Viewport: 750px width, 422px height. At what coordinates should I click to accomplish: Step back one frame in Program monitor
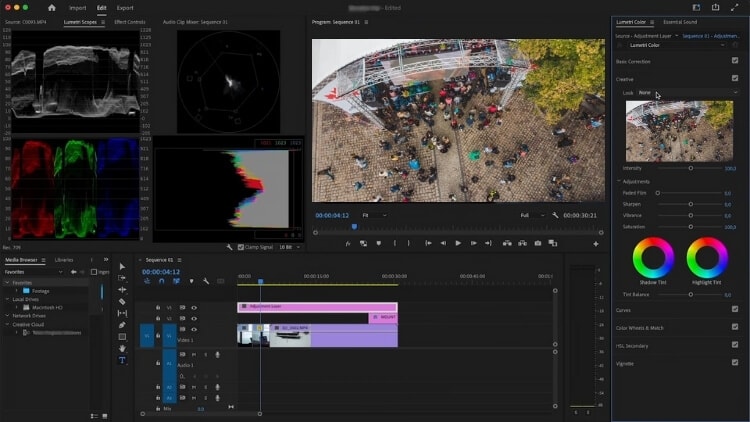tap(443, 243)
